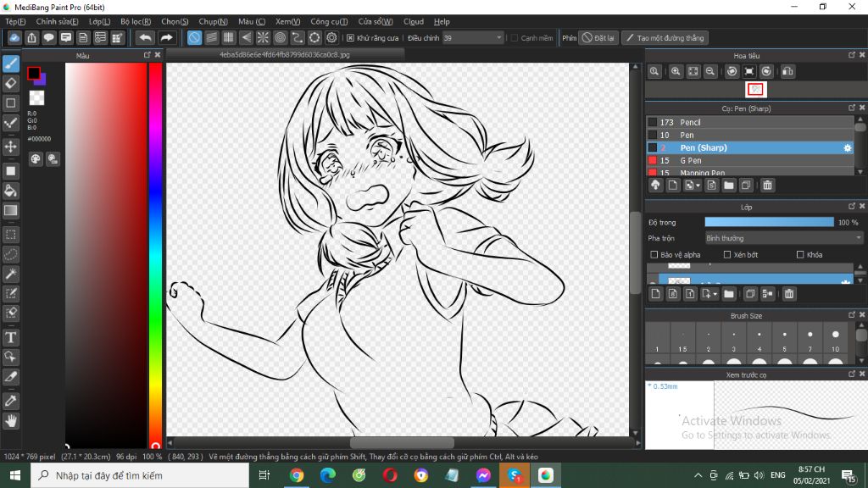The width and height of the screenshot is (868, 488).
Task: Zoom in from the Navigator panel
Action: click(676, 71)
